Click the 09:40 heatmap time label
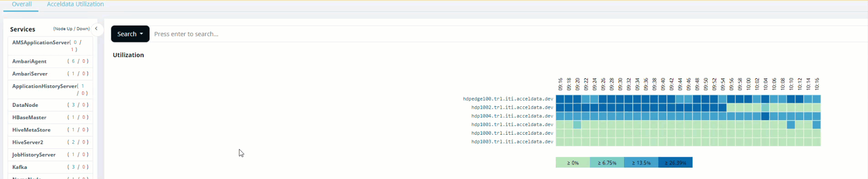Screen dimensions: 868x179 click(663, 84)
